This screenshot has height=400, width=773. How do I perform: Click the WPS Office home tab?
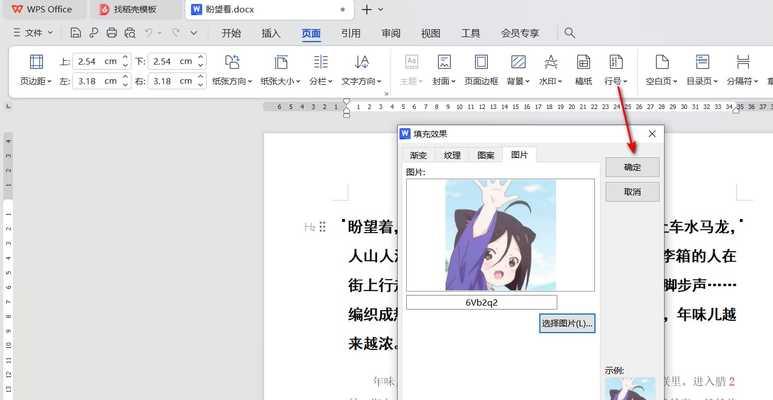42,9
